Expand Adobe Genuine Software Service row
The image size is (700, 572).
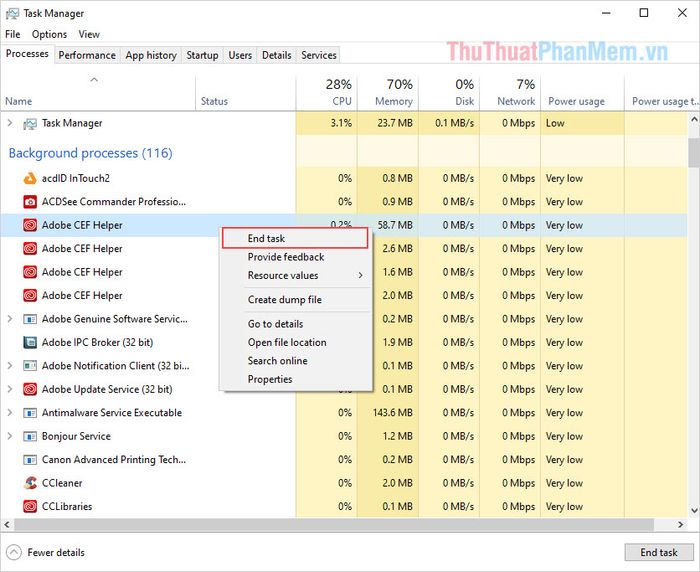coord(10,319)
